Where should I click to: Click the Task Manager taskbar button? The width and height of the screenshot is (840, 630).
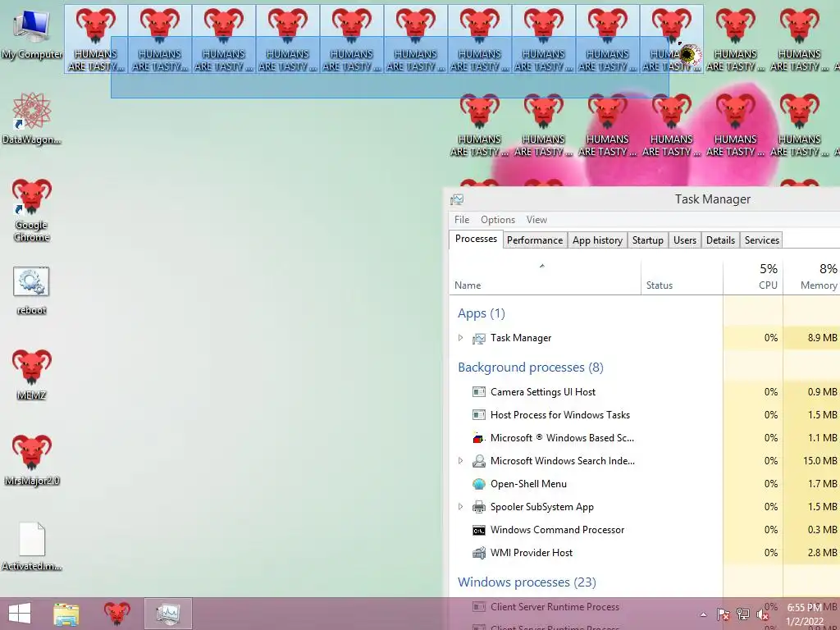point(167,614)
